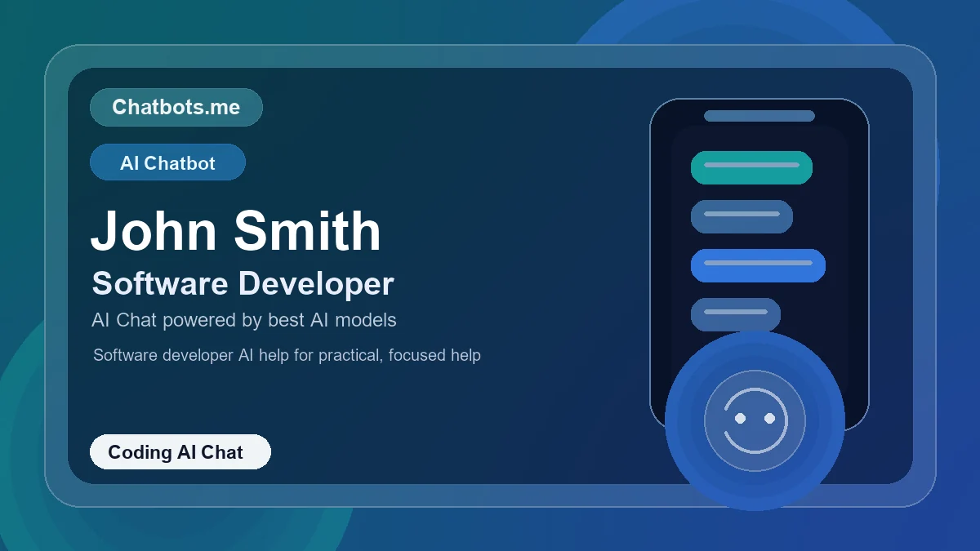980x551 pixels.
Task: Open the Coding AI Chat button
Action: tap(180, 452)
